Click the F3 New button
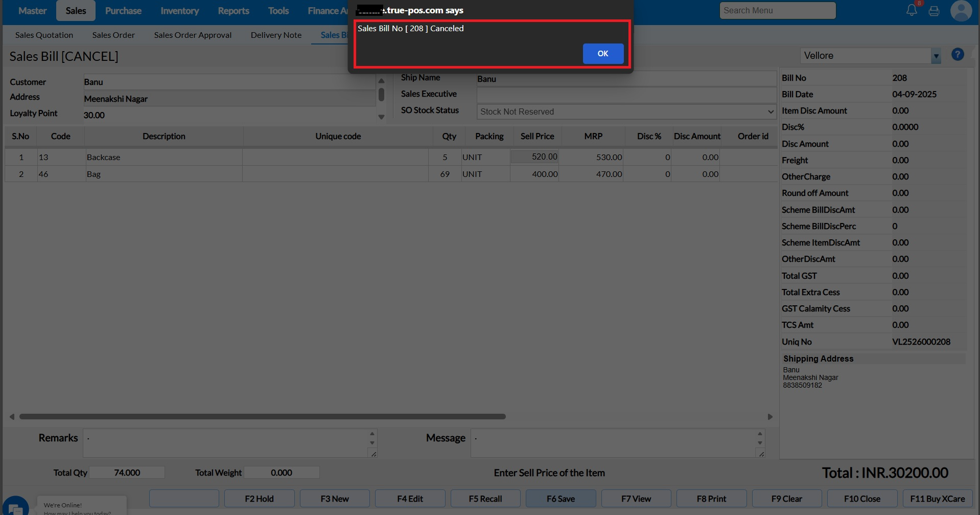Screen dimensions: 980x515 [335, 499]
